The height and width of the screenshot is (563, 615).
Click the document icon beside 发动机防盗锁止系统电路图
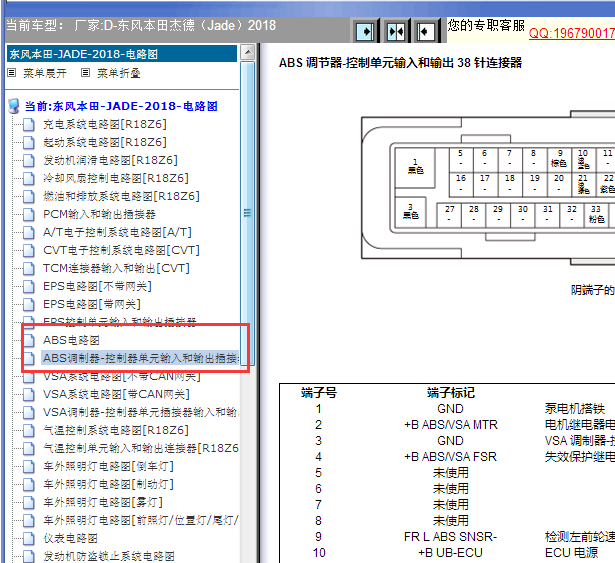[x=29, y=556]
